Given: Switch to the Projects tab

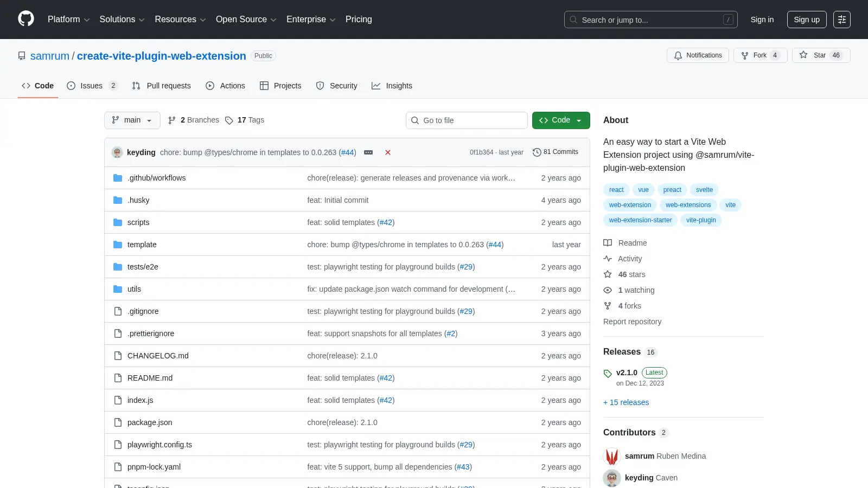Looking at the screenshot, I should tap(280, 86).
